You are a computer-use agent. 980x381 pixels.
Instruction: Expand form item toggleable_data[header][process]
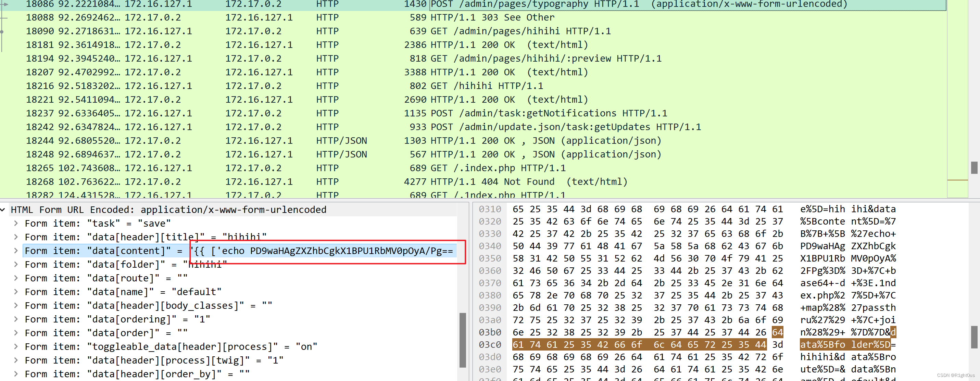coord(16,346)
